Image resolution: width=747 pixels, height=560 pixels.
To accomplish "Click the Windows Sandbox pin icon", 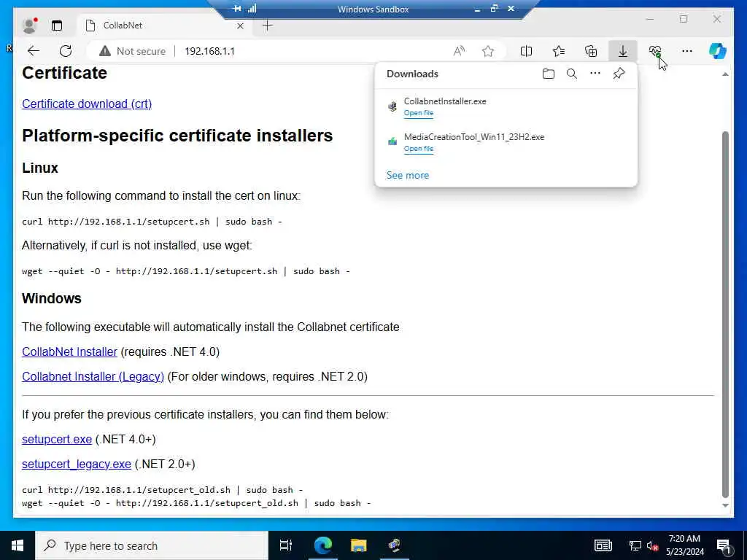I will point(237,9).
